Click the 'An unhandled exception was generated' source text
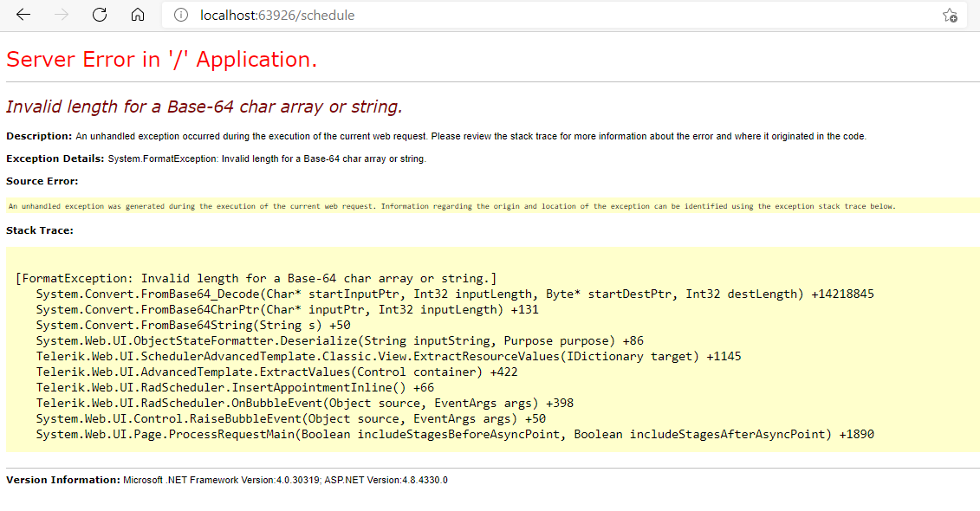Image resolution: width=980 pixels, height=511 pixels. 452,206
